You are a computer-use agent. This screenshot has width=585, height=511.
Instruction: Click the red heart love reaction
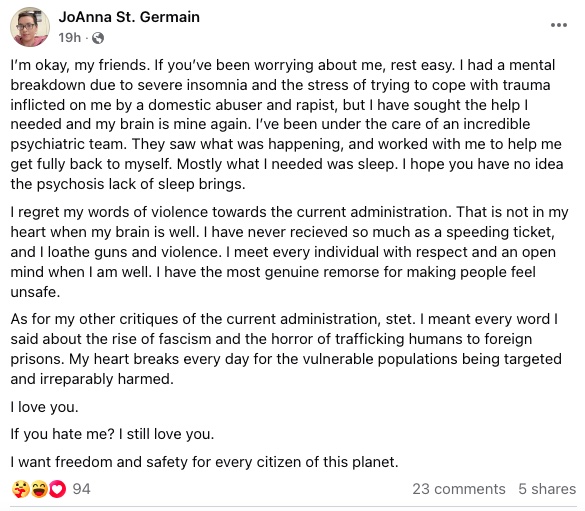point(57,489)
